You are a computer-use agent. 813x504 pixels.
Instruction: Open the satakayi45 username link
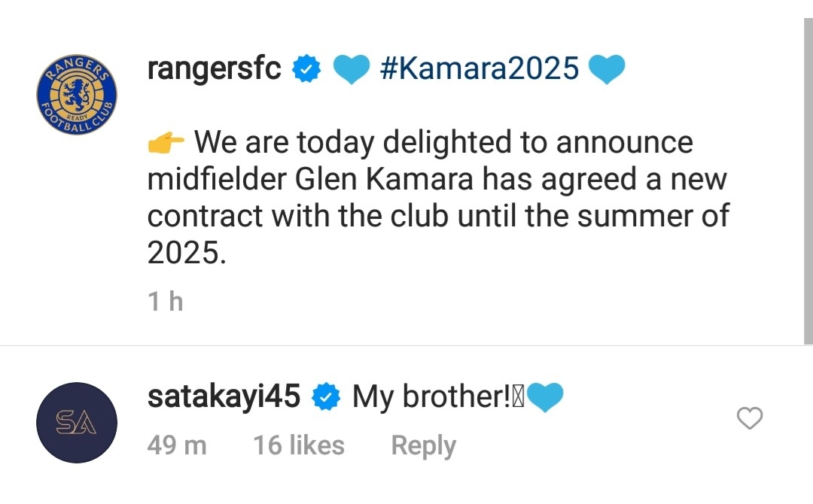[x=224, y=396]
